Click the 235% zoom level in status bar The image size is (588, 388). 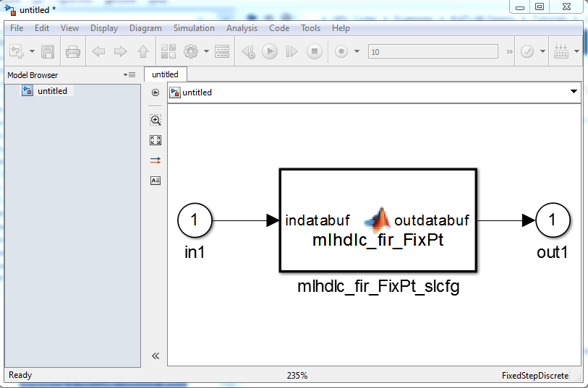click(297, 375)
